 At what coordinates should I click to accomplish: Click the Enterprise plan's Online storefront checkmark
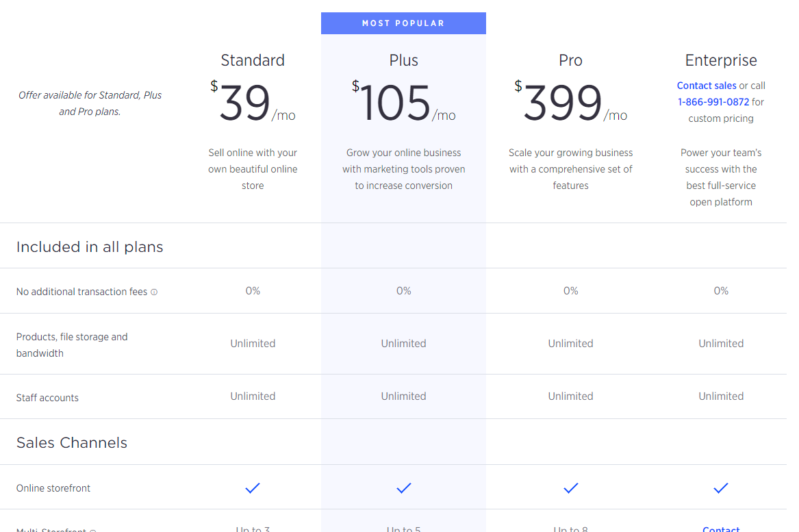coord(720,488)
